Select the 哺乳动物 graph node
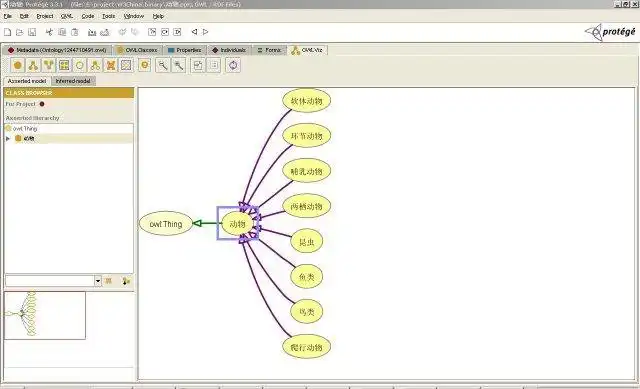The image size is (640, 389). coord(307,171)
